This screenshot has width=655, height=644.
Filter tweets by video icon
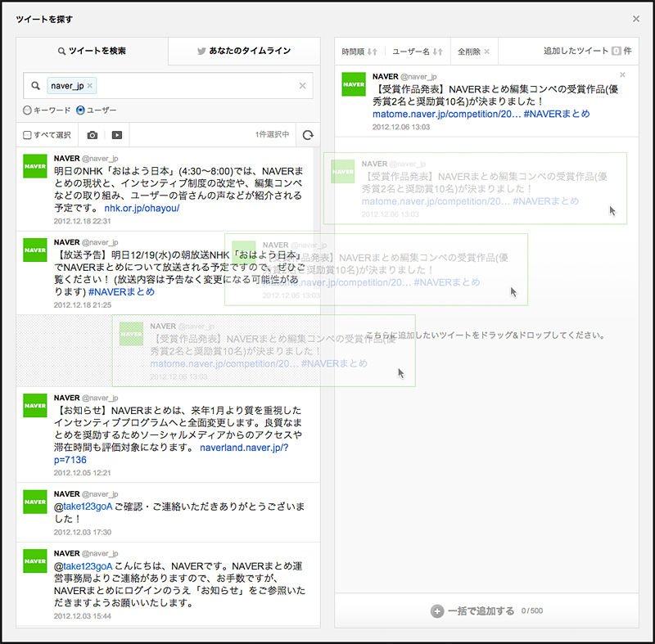coord(117,135)
